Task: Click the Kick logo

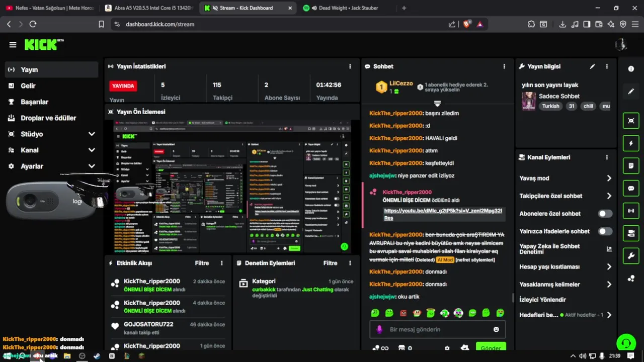Action: [x=44, y=45]
